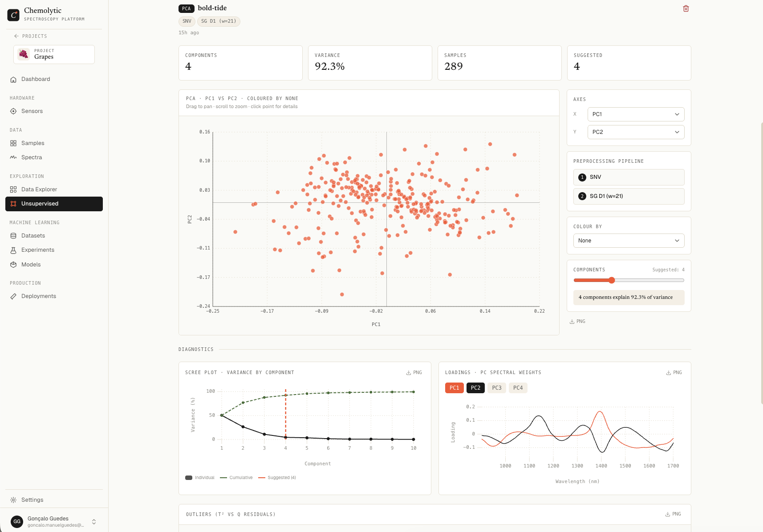Toggle PC3 loadings tab
Image resolution: width=763 pixels, height=532 pixels.
pyautogui.click(x=497, y=388)
